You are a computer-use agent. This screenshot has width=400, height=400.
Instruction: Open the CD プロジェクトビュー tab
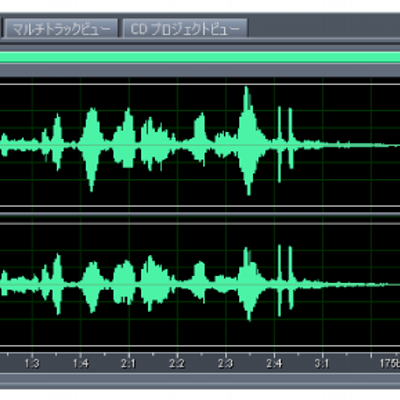(185, 29)
